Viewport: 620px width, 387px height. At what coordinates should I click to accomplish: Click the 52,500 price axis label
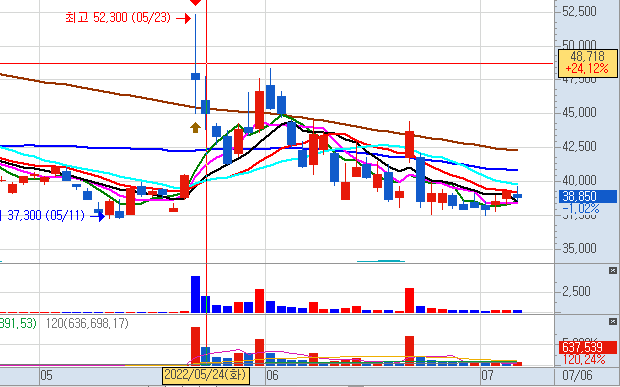pyautogui.click(x=579, y=11)
